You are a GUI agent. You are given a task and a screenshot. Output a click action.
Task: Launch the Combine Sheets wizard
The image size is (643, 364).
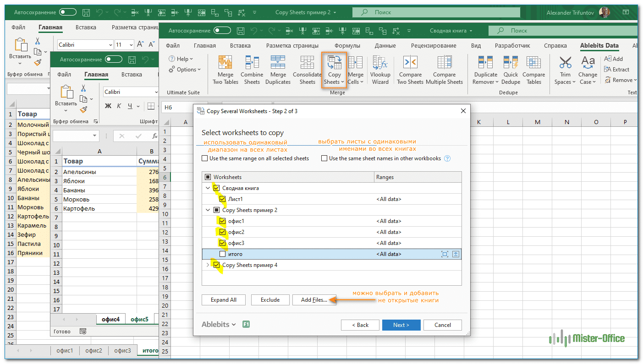[252, 70]
